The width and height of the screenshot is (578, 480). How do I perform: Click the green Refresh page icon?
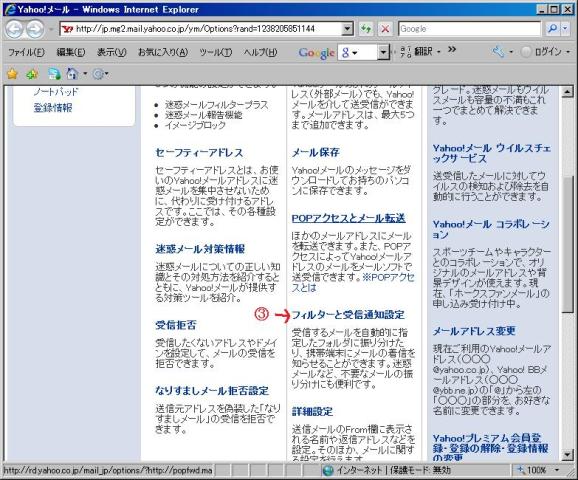click(x=366, y=29)
